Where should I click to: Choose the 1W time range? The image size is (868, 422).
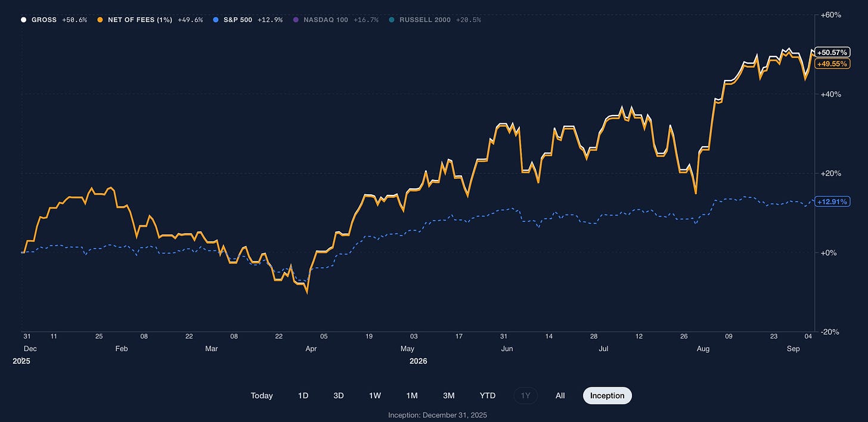click(x=375, y=396)
